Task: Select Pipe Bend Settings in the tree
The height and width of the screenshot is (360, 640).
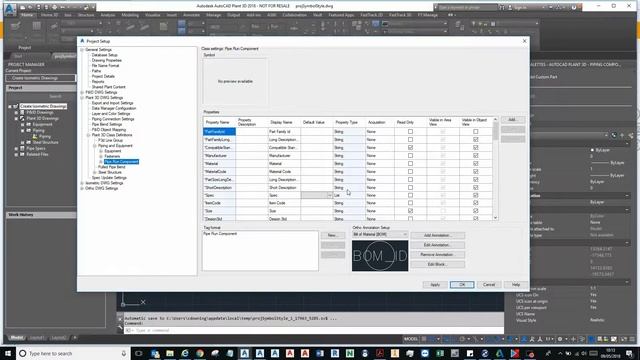Action: pyautogui.click(x=107, y=124)
